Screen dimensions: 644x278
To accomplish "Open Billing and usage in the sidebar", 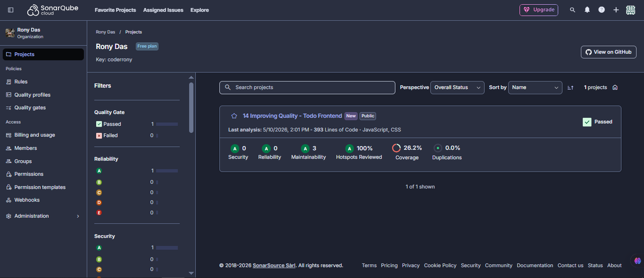I will tap(34, 135).
